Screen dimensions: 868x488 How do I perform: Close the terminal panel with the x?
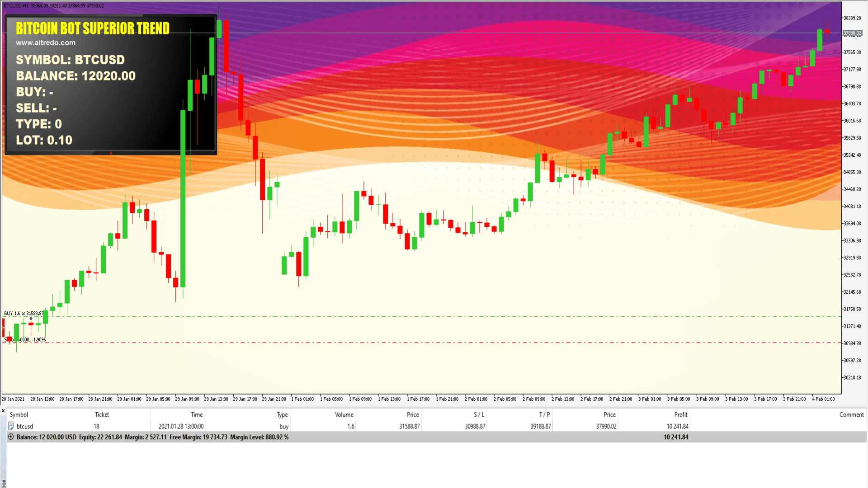(3, 411)
